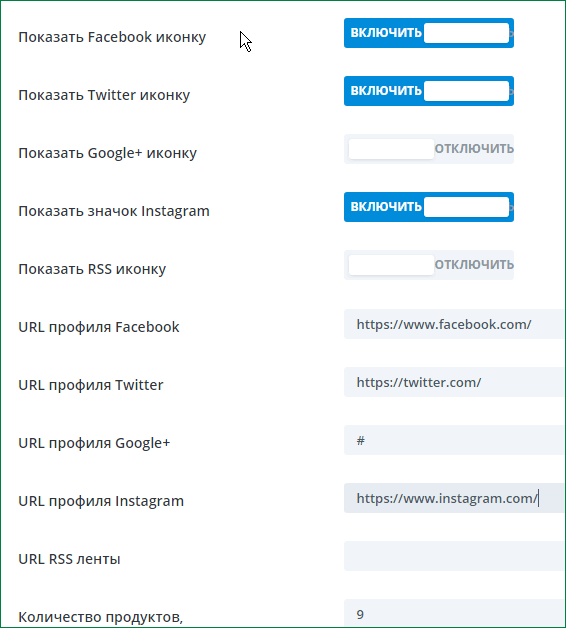566x628 pixels.
Task: Click the 'Показать Twitter иконку' label
Action: pos(104,95)
